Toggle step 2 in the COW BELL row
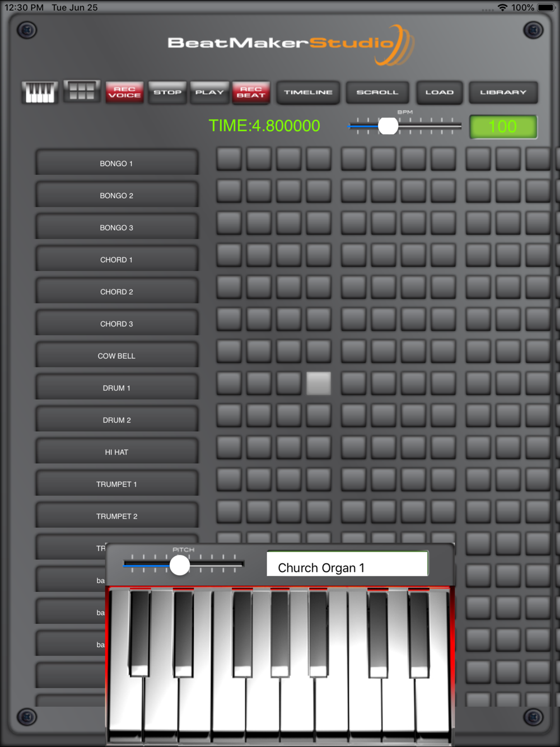 [259, 351]
